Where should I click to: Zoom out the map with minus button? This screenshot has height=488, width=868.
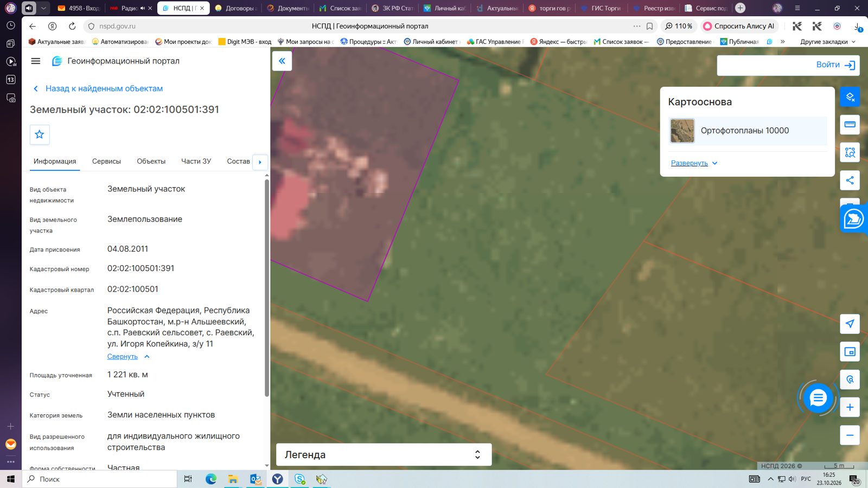click(850, 435)
